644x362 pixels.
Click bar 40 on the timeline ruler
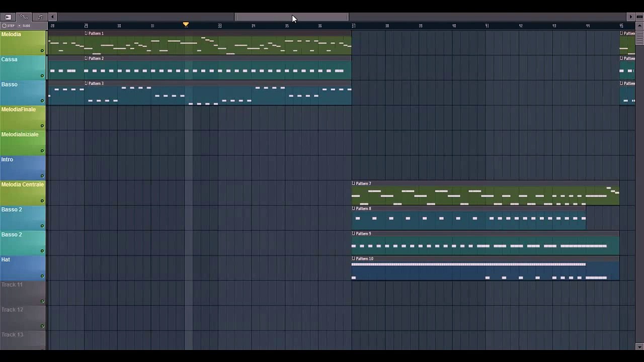(454, 26)
